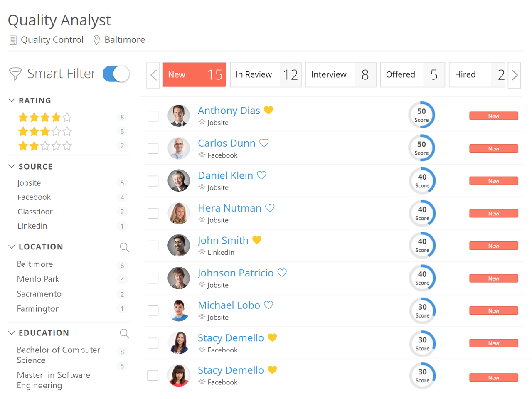Open the Interview stage tab

point(340,75)
